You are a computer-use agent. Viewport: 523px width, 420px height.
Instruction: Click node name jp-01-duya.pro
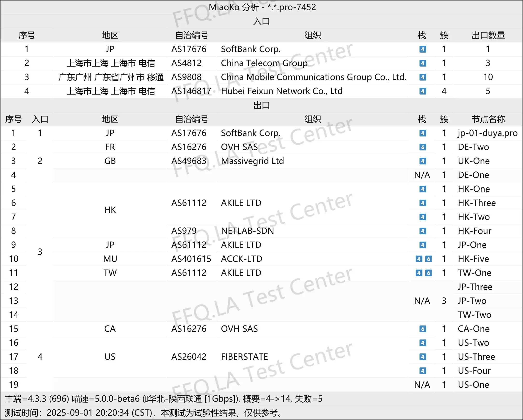[x=488, y=133]
